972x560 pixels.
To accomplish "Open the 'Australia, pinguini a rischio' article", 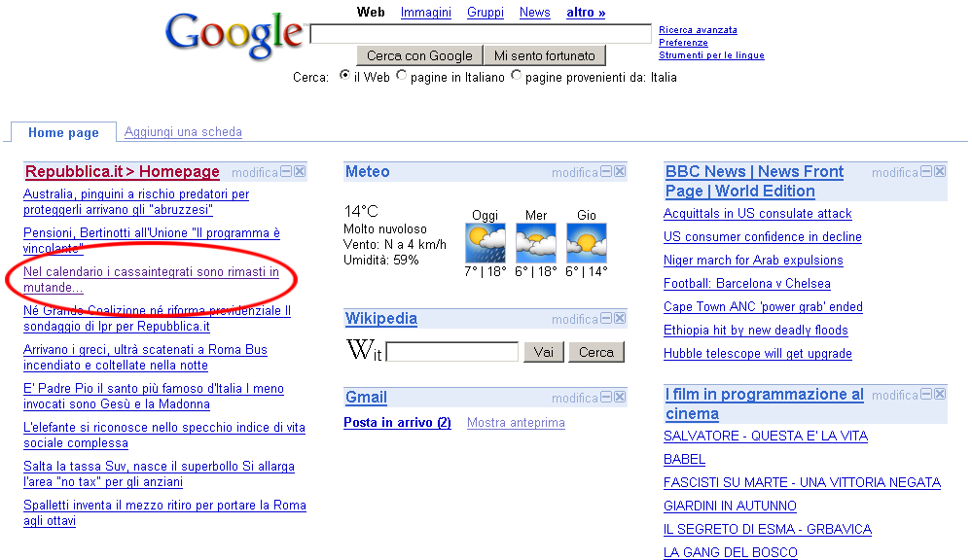I will point(136,202).
